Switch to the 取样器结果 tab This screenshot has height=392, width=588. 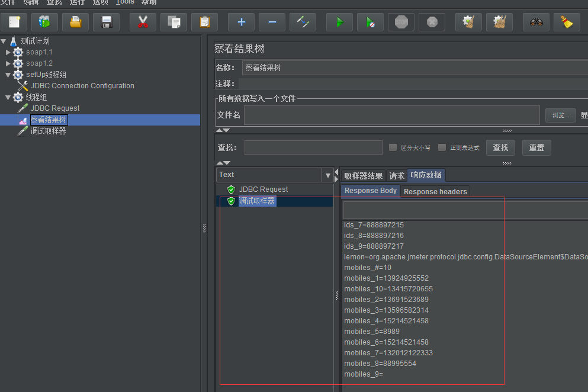(363, 176)
